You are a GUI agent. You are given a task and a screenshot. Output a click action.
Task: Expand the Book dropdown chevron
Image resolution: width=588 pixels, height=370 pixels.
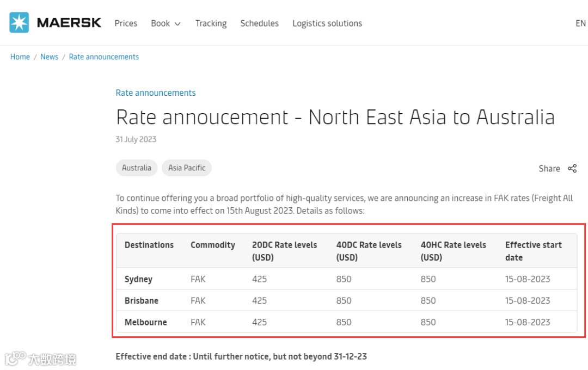(177, 24)
